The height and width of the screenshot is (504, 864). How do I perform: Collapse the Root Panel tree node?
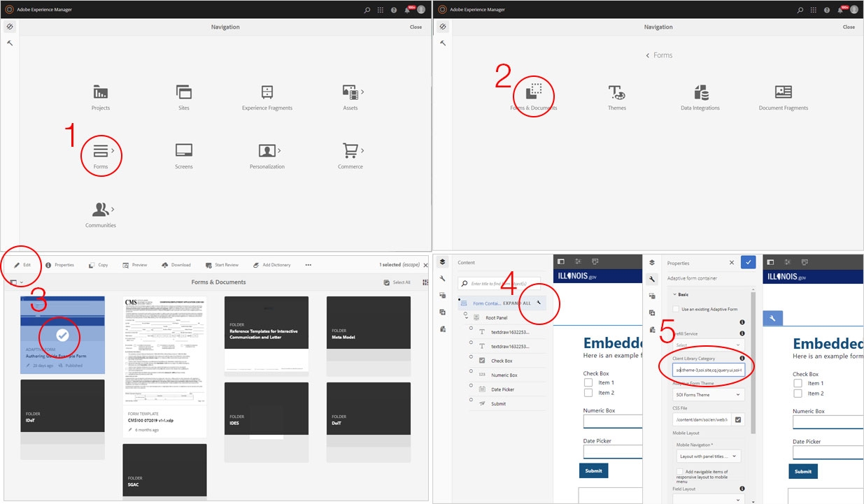[x=467, y=317]
